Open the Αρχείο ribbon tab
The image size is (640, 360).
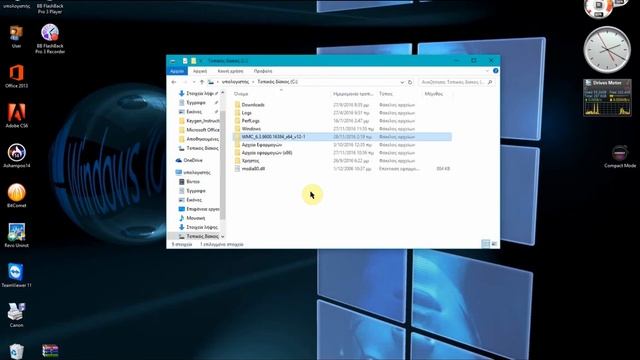(x=177, y=71)
